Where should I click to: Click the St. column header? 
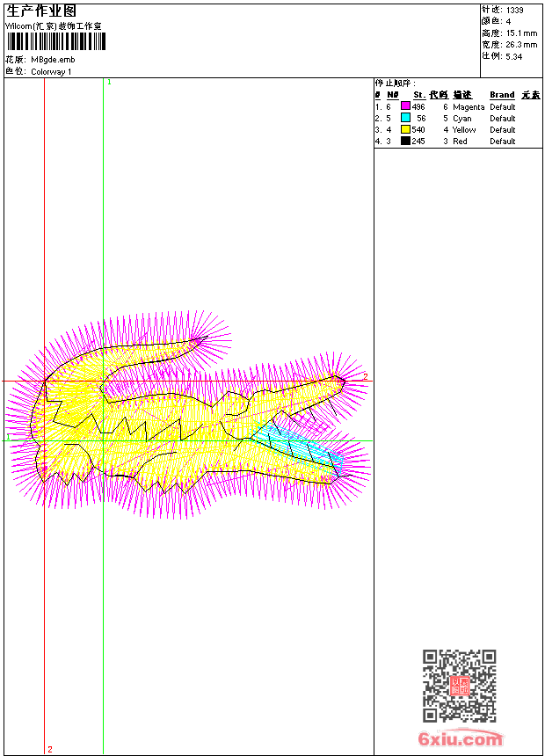pos(419,95)
